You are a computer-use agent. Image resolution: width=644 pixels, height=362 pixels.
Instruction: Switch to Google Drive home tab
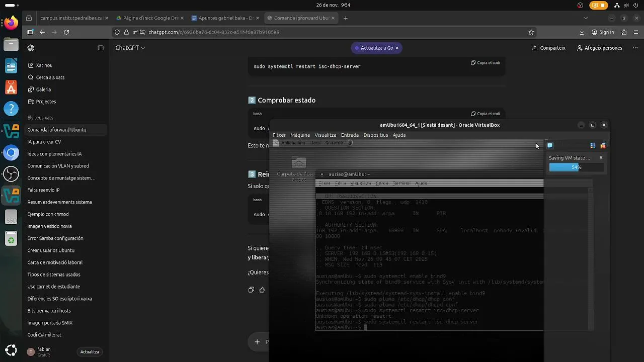coord(149,18)
